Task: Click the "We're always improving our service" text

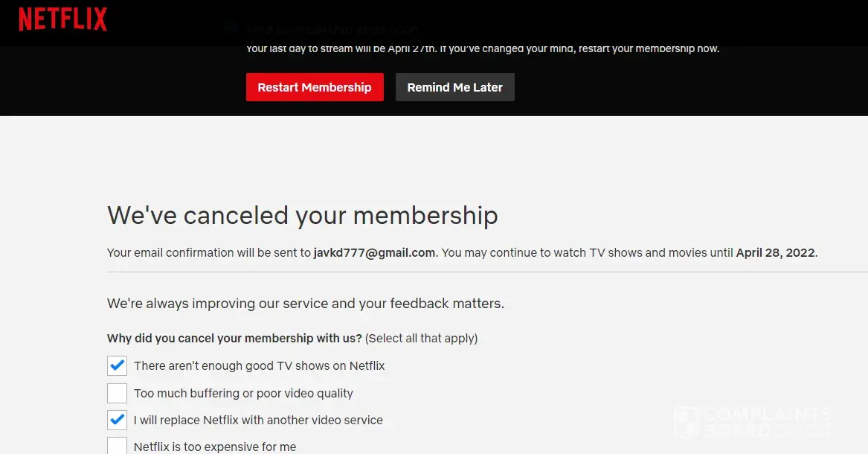Action: pyautogui.click(x=305, y=303)
